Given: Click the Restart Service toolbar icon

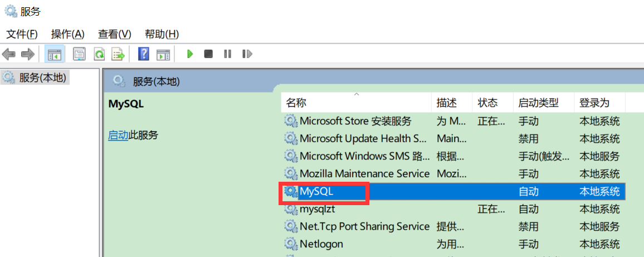Looking at the screenshot, I should [247, 54].
